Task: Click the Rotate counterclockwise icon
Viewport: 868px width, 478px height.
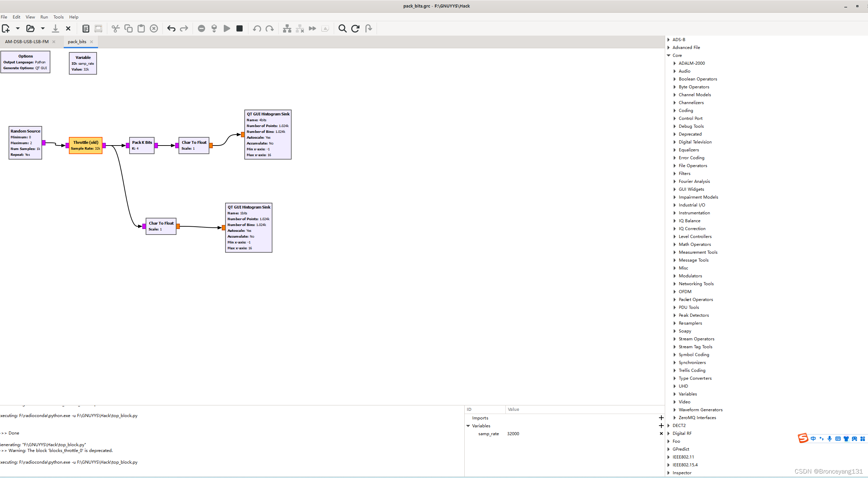Action: click(x=257, y=28)
